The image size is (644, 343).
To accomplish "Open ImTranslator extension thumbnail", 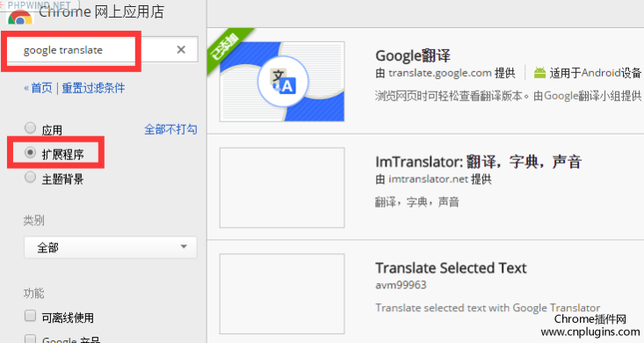I will click(x=282, y=187).
